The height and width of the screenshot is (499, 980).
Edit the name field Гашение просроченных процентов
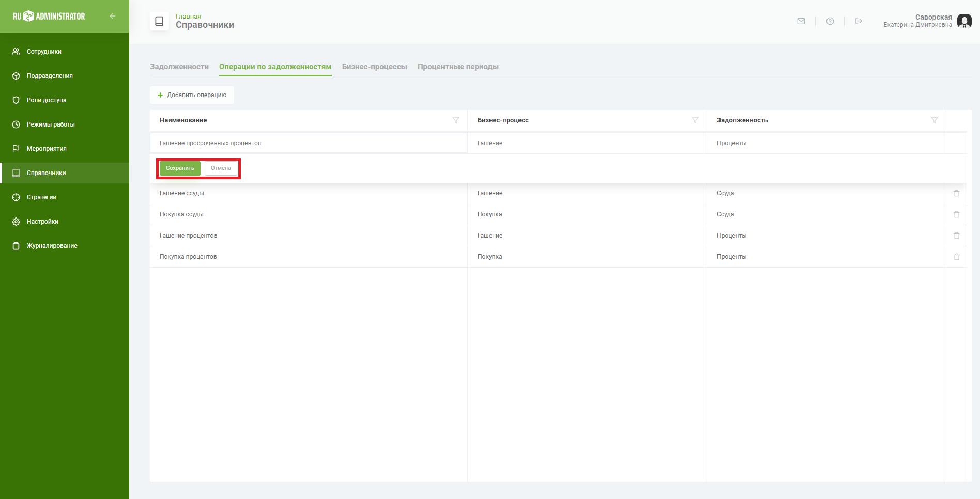[309, 143]
